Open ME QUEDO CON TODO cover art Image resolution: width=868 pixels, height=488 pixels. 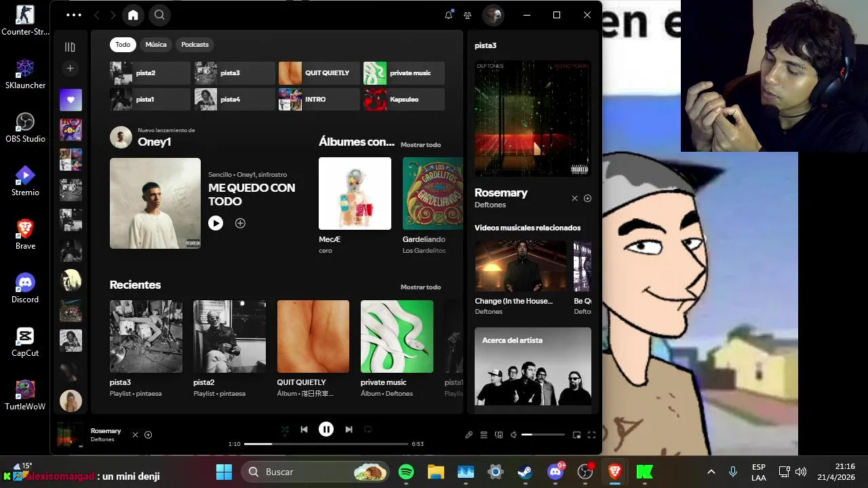pos(155,203)
